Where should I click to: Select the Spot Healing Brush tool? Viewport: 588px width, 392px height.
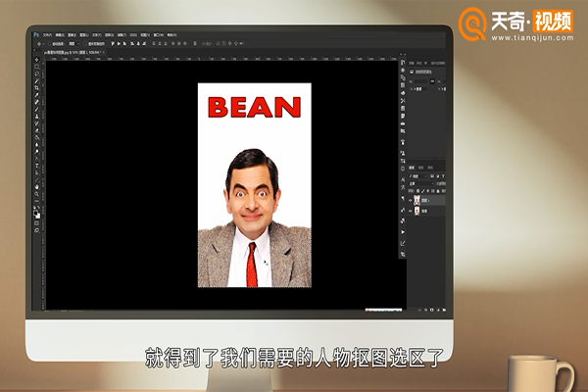pos(37,102)
